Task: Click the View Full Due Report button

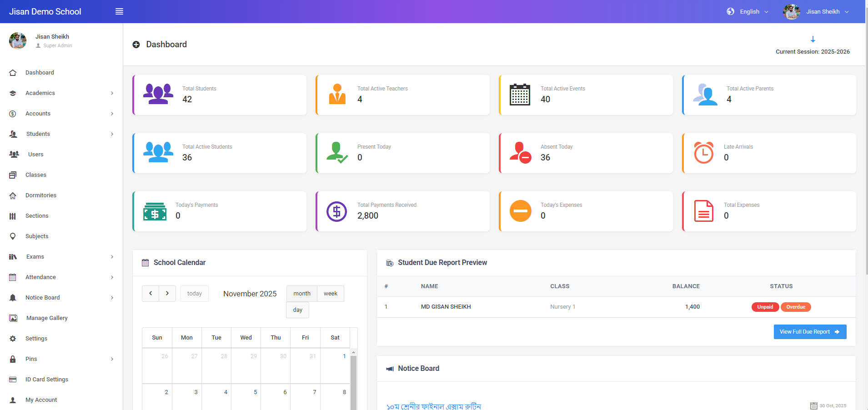Action: 810,331
